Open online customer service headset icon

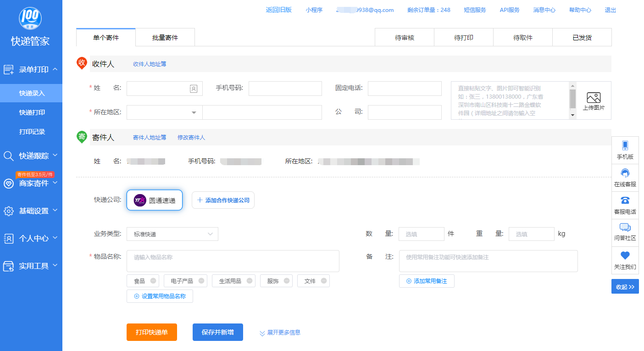click(x=625, y=173)
